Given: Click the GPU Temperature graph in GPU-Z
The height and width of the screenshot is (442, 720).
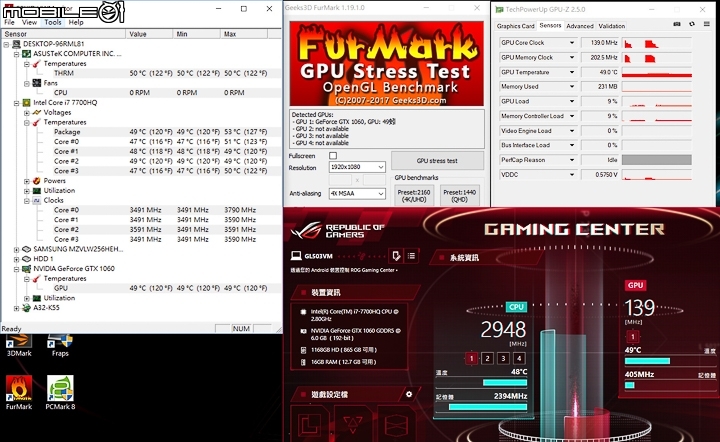Looking at the screenshot, I should click(x=657, y=72).
